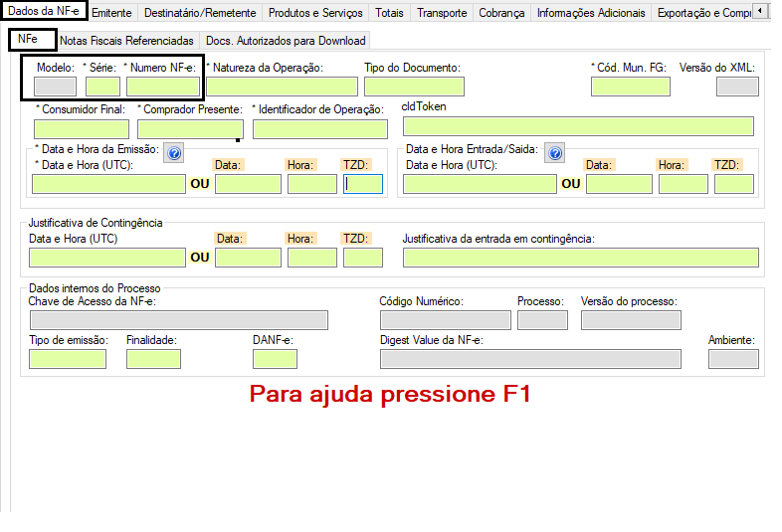The image size is (782, 532).
Task: Click the Numero NF-e field
Action: click(163, 87)
